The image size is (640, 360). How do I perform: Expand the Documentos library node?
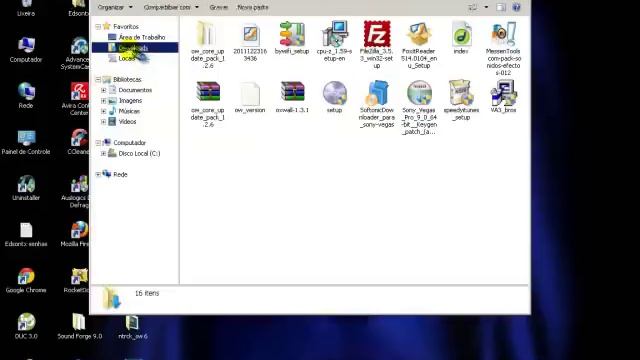pos(104,90)
